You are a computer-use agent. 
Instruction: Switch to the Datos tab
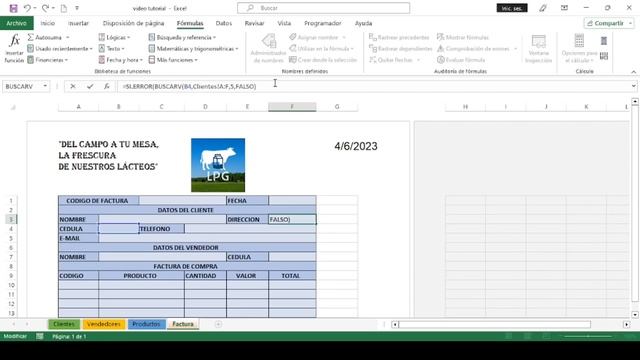click(224, 23)
